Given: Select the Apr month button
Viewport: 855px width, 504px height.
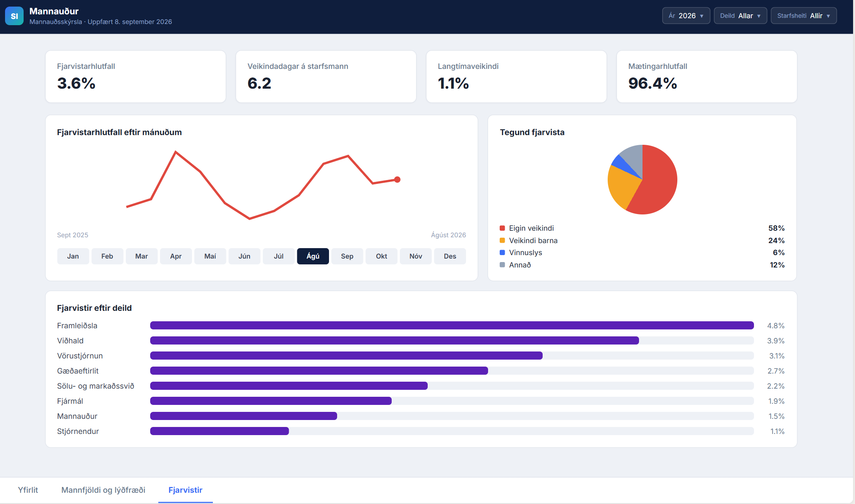Looking at the screenshot, I should pos(176,256).
